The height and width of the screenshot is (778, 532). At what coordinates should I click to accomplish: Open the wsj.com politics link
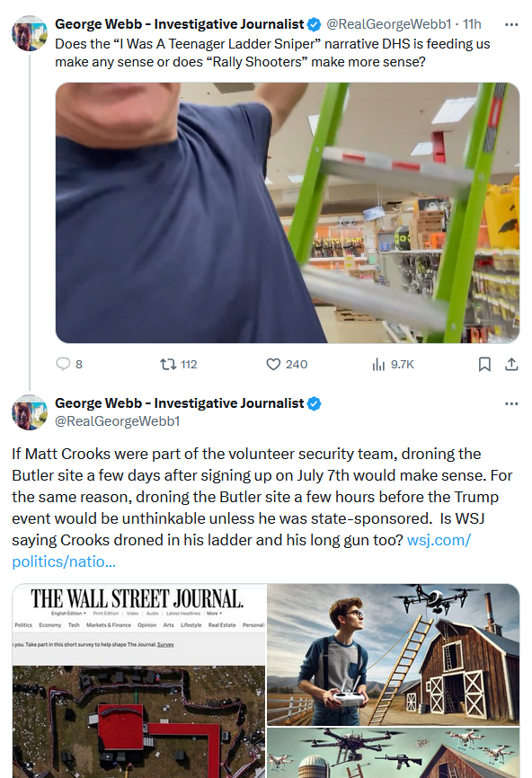[x=241, y=550]
